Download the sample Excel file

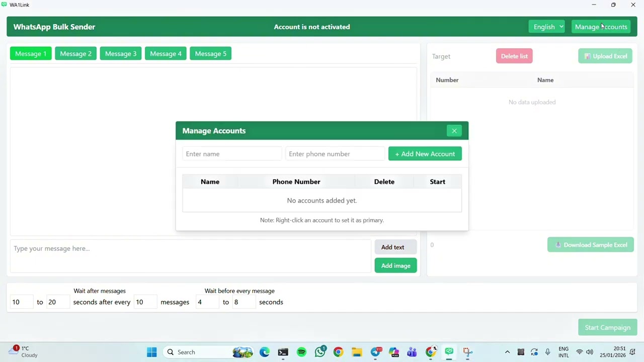pos(590,245)
